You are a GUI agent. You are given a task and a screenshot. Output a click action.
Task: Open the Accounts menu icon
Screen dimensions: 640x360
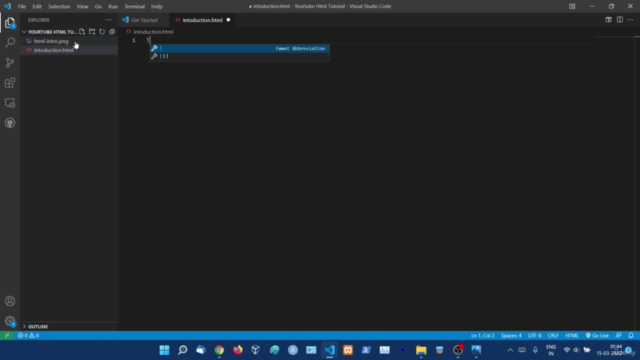coord(10,301)
